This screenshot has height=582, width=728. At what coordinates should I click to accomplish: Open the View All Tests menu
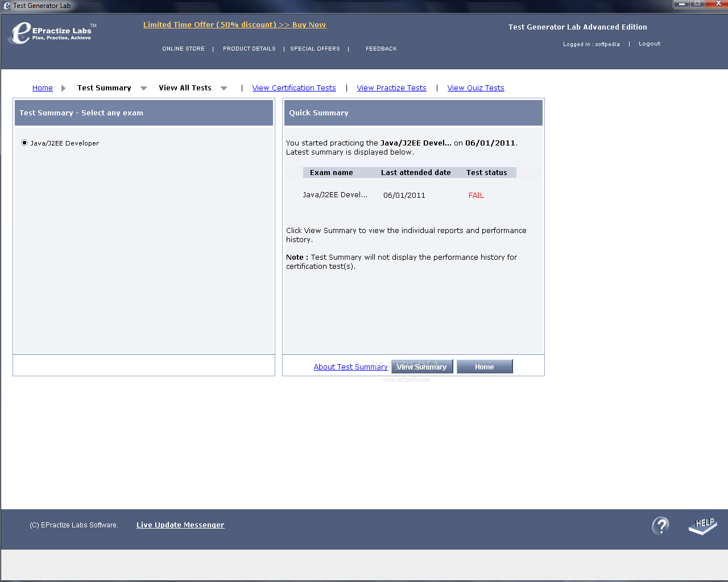185,88
